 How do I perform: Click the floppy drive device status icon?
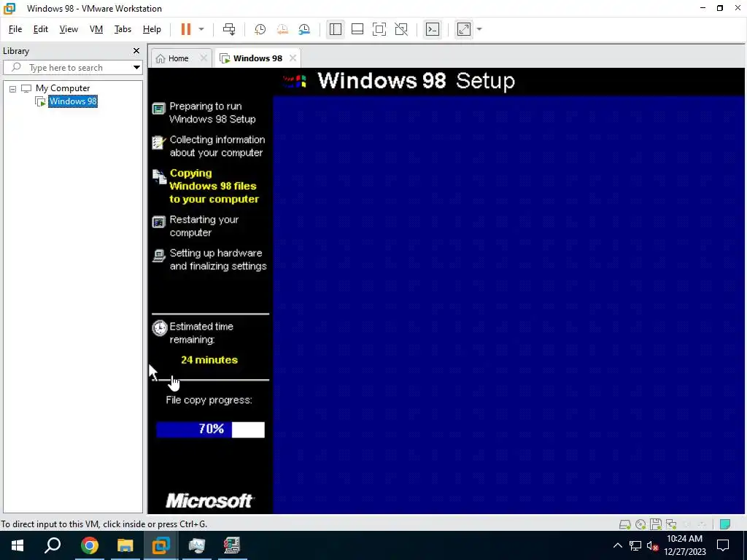(x=656, y=524)
